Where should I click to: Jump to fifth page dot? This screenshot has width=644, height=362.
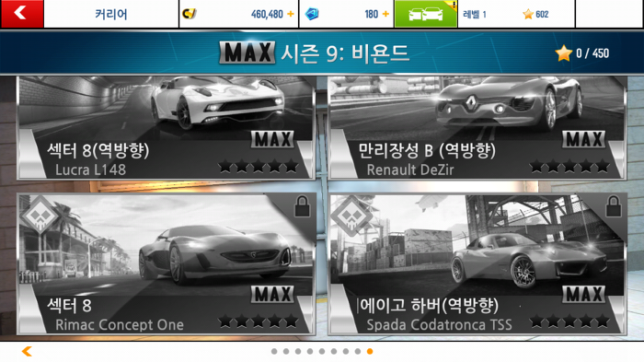pos(322,351)
